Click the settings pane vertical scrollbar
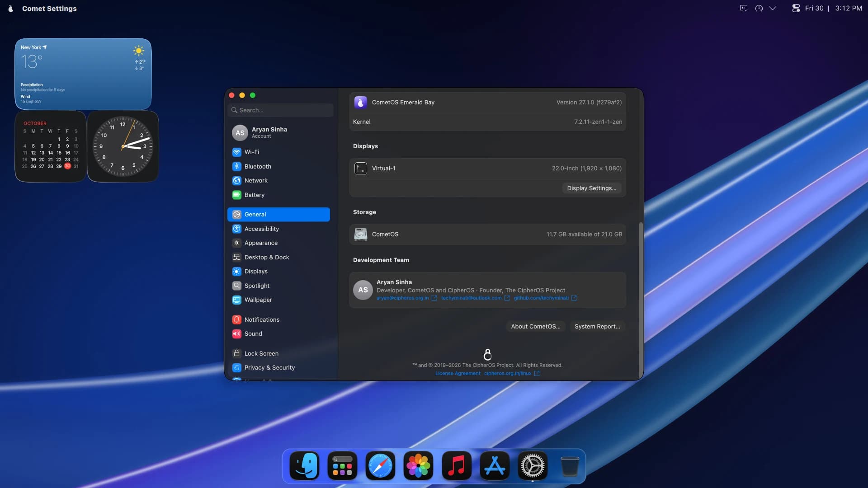This screenshot has height=488, width=868. pos(640,300)
